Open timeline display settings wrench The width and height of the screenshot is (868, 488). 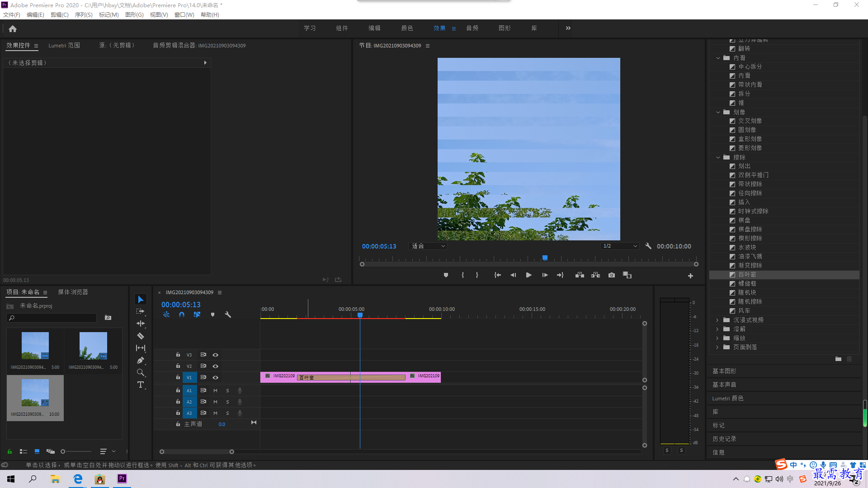coord(228,314)
